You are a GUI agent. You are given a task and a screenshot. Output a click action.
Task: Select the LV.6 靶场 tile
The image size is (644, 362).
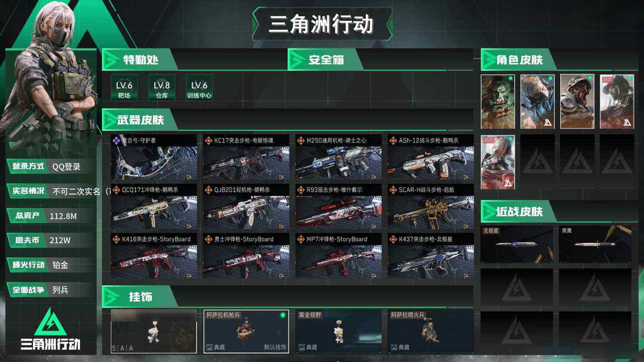click(x=124, y=88)
